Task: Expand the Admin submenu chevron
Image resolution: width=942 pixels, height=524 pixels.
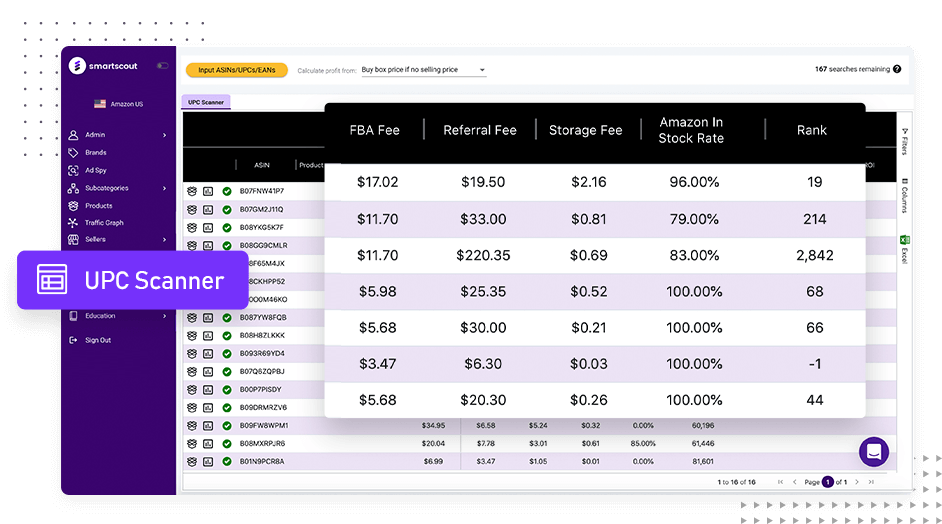Action: click(x=164, y=135)
